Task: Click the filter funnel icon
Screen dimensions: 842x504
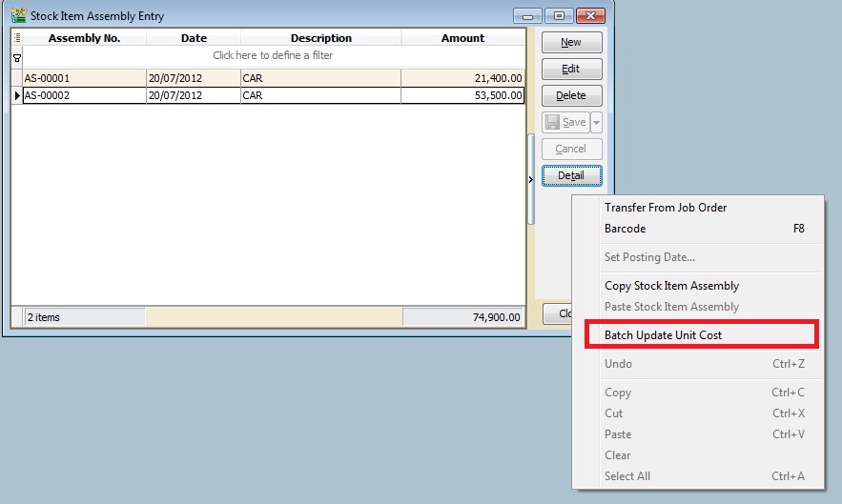Action: (16, 56)
